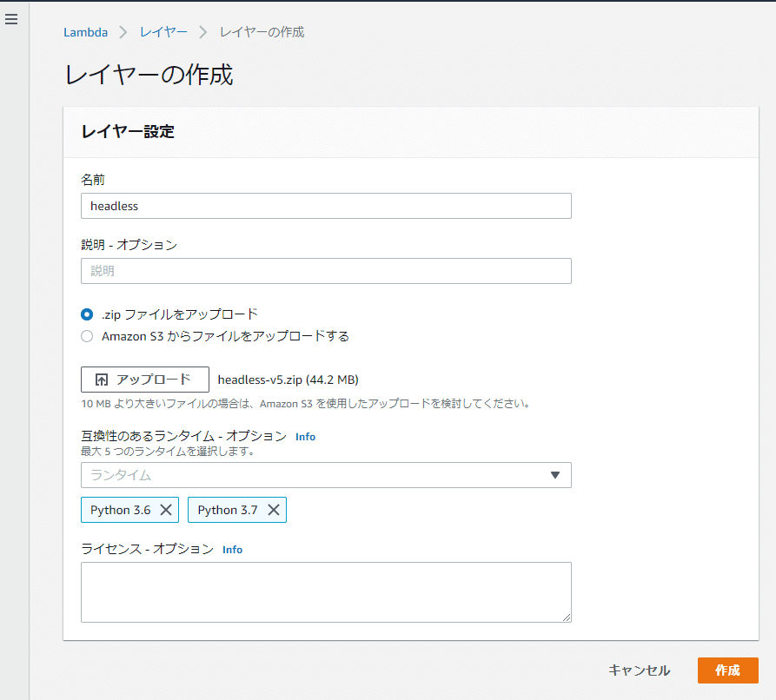Go to レイヤー in the breadcrumb trail
The width and height of the screenshot is (776, 700).
[162, 32]
